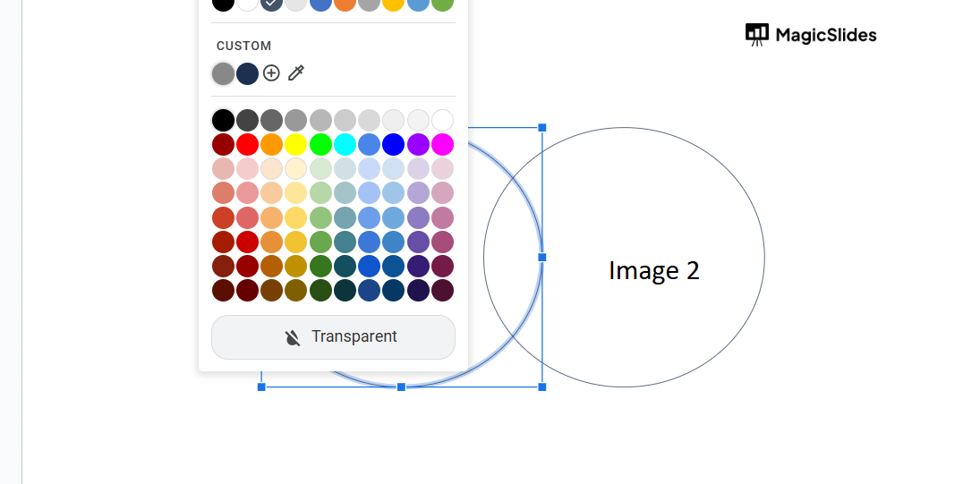Click the right-middle selection handle of the selected shape

point(542,257)
